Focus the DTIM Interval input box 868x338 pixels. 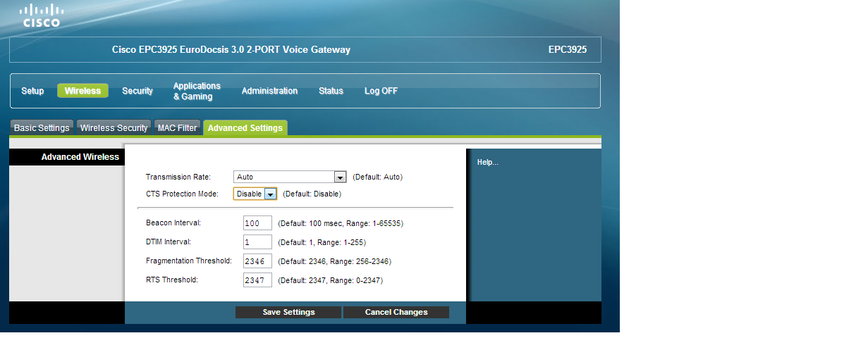click(x=257, y=242)
